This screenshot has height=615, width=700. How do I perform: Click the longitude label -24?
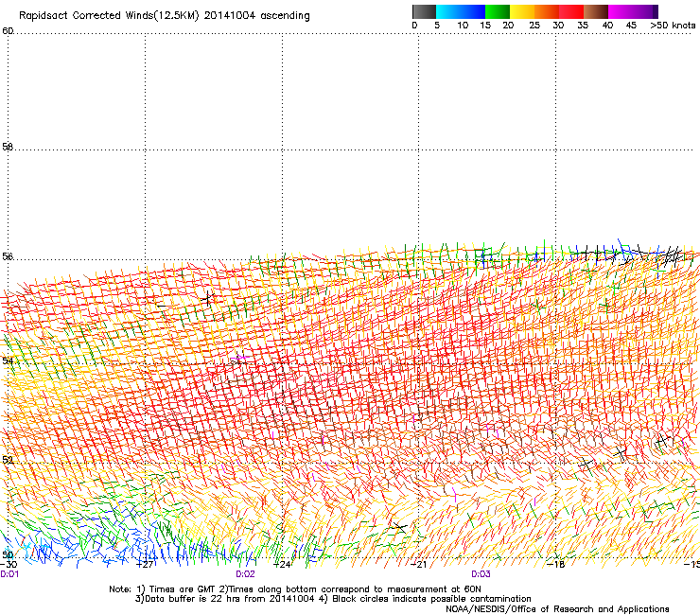(x=282, y=564)
